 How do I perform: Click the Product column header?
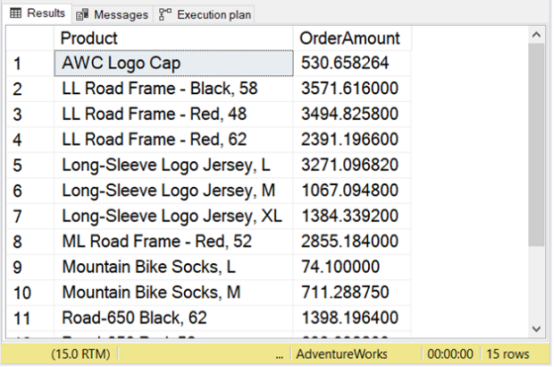tap(173, 38)
